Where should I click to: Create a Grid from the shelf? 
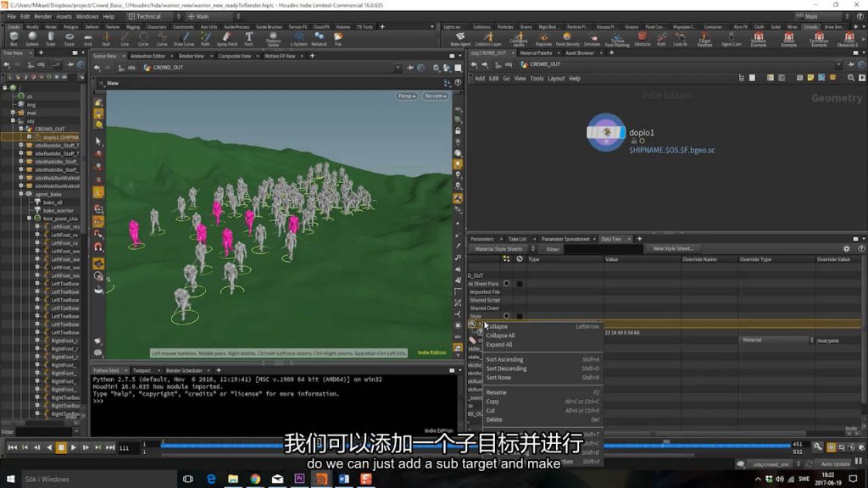pyautogui.click(x=88, y=38)
